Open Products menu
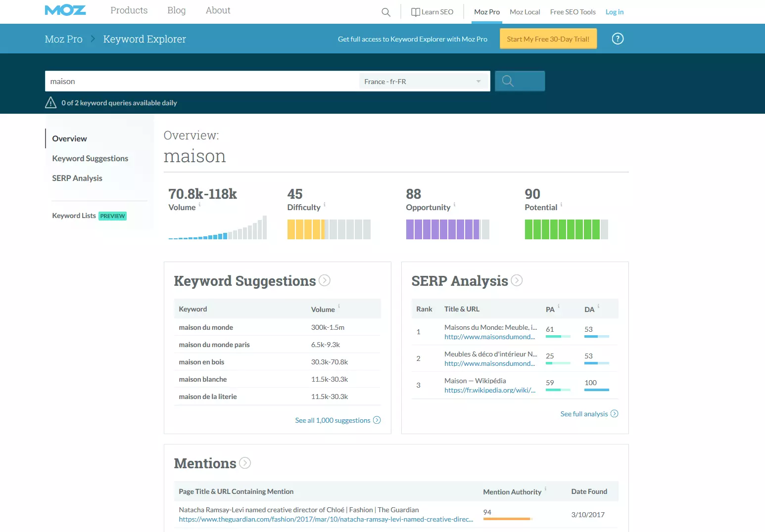The height and width of the screenshot is (532, 765). point(129,10)
